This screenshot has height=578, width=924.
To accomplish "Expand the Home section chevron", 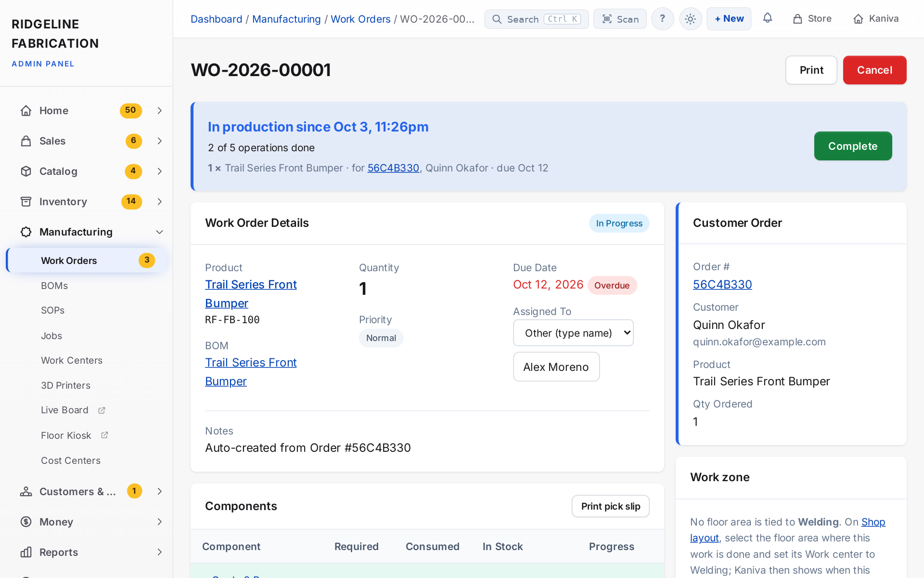I will click(160, 111).
